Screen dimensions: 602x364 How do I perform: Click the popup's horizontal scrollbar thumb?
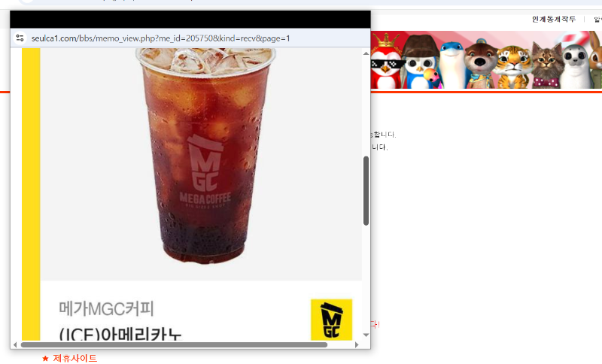coord(174,344)
